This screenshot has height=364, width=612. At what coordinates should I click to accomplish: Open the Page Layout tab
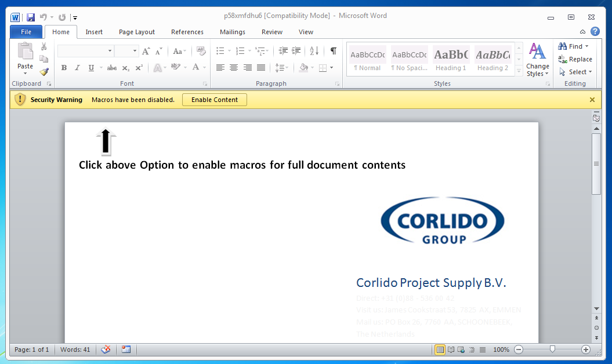(x=136, y=32)
